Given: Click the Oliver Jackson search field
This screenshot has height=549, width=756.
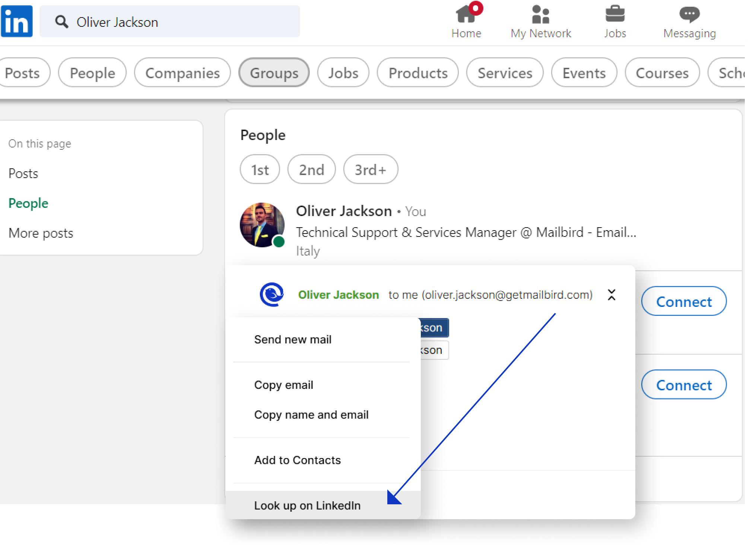Looking at the screenshot, I should (x=170, y=21).
